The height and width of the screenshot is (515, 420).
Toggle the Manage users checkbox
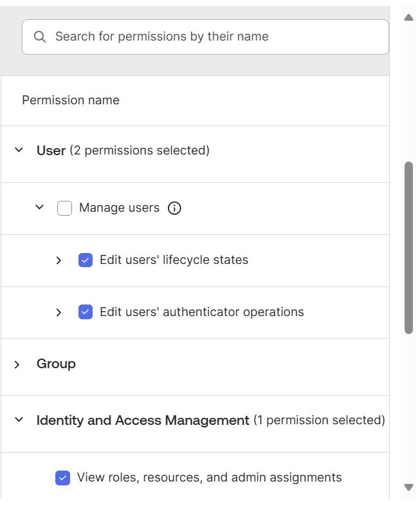tap(64, 208)
